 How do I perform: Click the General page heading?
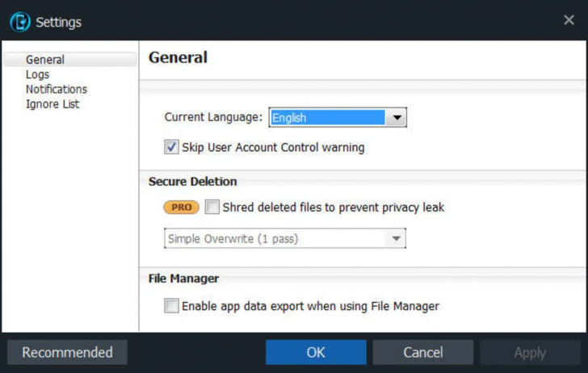tap(178, 57)
